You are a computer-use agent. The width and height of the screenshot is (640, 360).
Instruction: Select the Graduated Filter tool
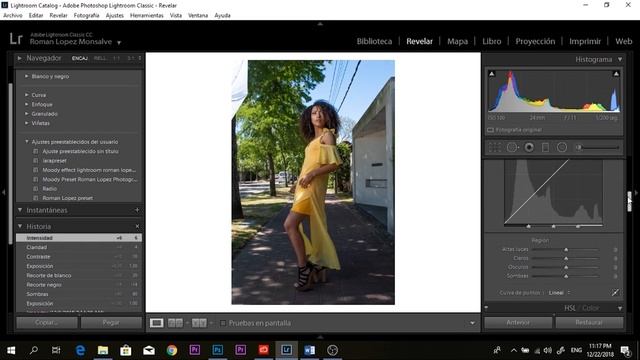[545, 147]
